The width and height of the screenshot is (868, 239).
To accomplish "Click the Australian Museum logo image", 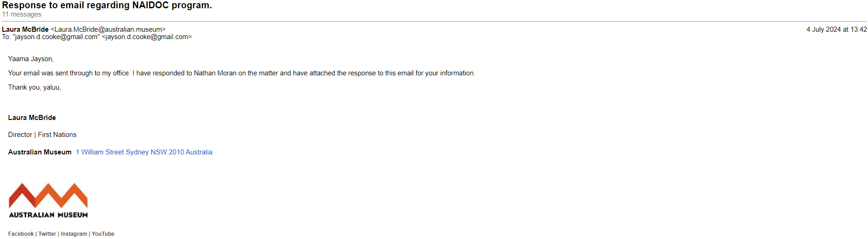I will 48,200.
